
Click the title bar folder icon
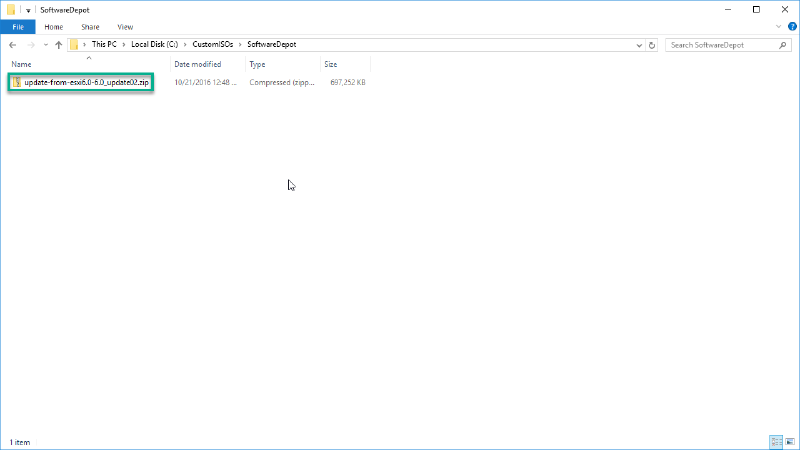11,10
